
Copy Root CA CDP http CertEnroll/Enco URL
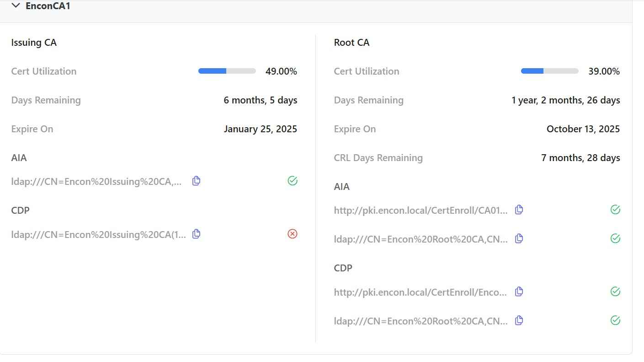click(x=519, y=292)
